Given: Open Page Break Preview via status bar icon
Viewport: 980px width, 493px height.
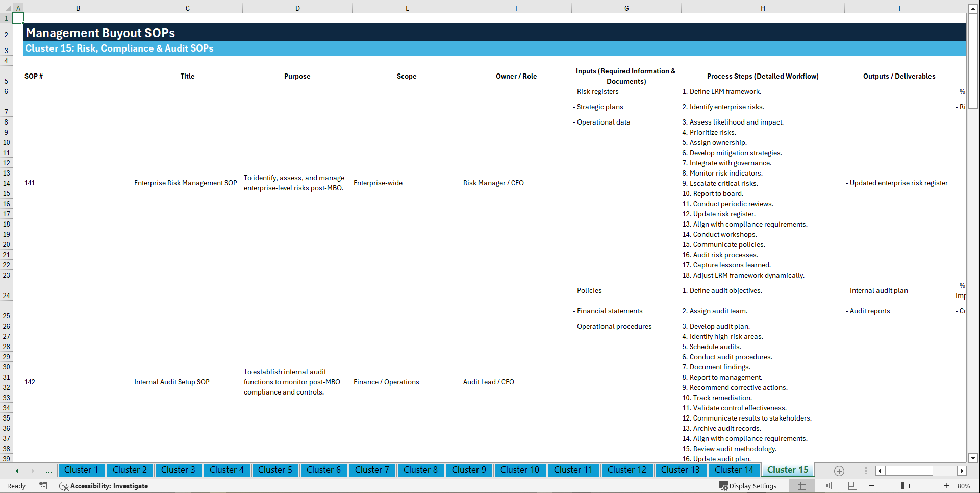Looking at the screenshot, I should (852, 486).
